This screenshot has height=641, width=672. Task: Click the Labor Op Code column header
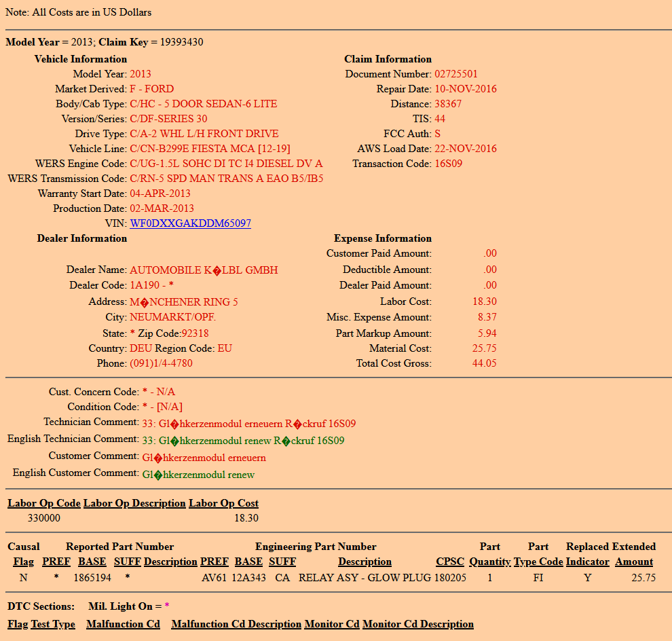[44, 503]
